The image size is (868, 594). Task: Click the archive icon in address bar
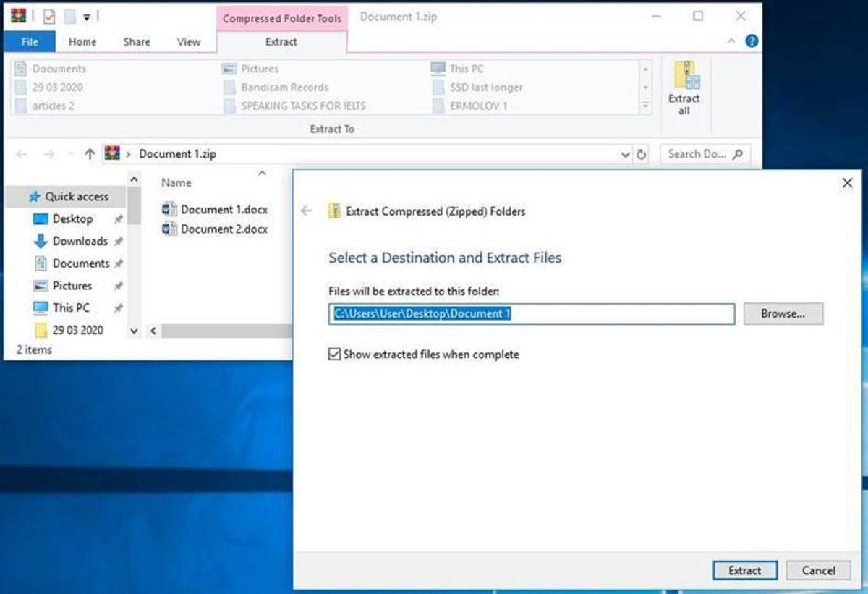(111, 153)
